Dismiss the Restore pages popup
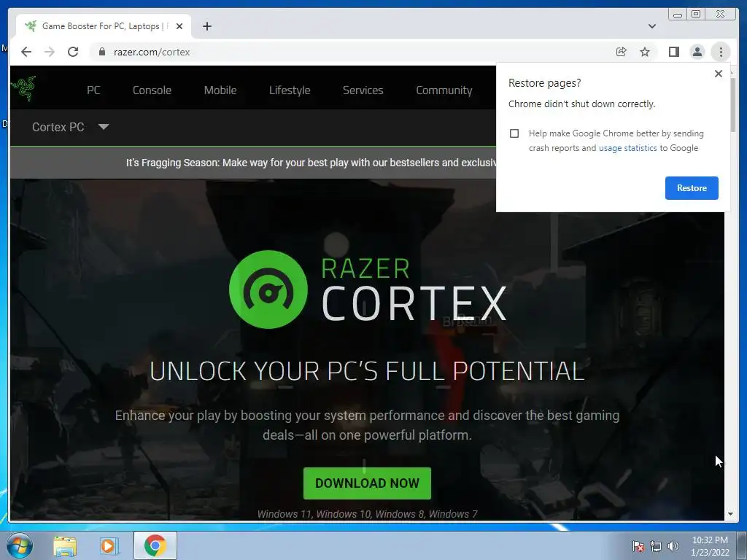Viewport: 747px width, 560px height. [719, 74]
